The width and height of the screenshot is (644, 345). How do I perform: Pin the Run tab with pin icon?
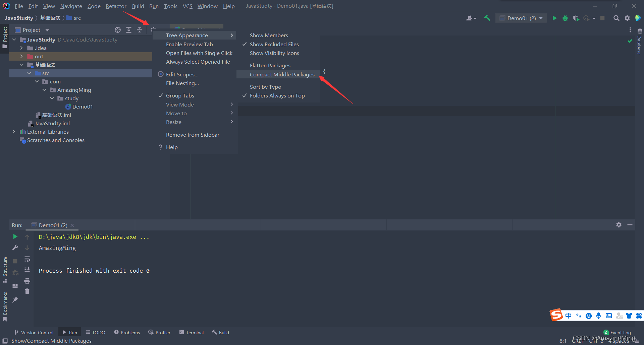point(15,300)
